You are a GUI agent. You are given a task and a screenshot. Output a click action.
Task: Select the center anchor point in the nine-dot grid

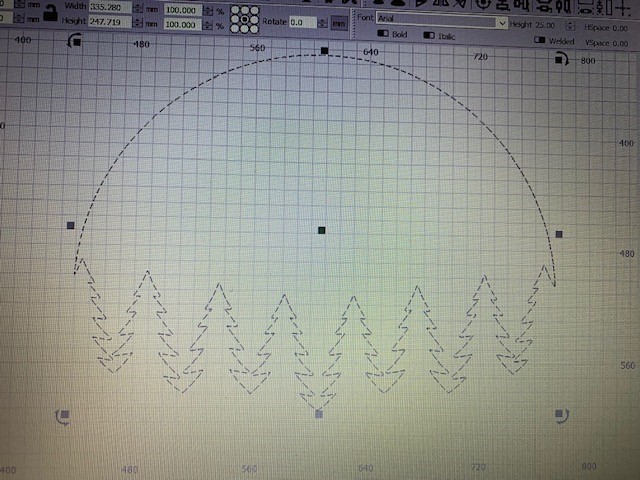pos(244,20)
